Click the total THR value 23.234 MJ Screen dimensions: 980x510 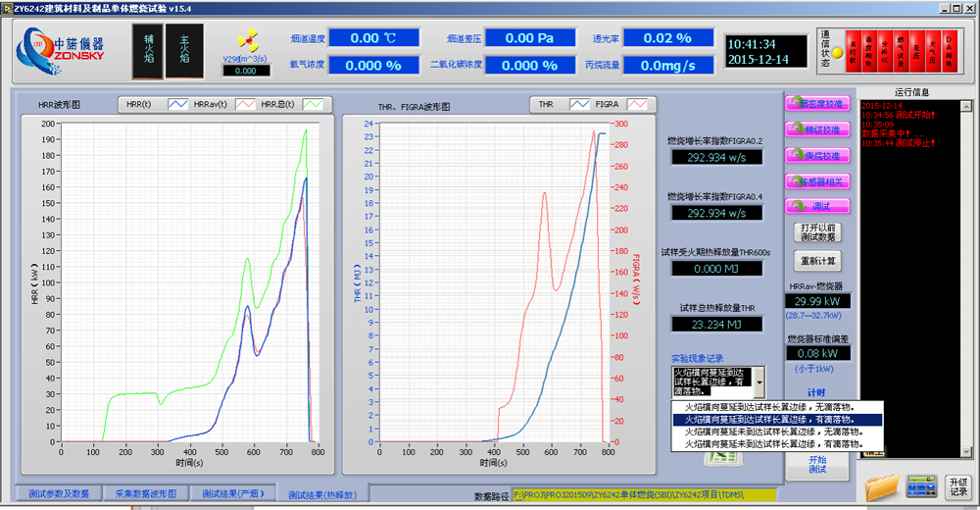click(x=717, y=325)
